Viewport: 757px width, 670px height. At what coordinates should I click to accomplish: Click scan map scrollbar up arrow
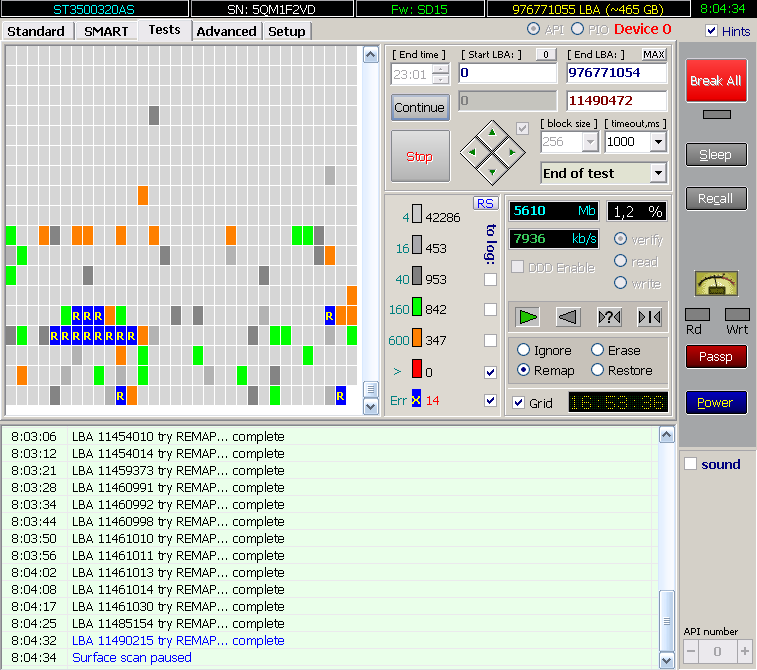coord(370,55)
